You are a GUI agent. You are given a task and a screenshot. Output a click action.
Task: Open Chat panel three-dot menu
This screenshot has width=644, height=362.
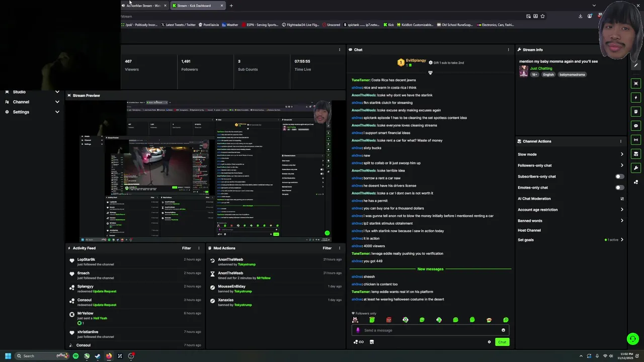[508, 50]
